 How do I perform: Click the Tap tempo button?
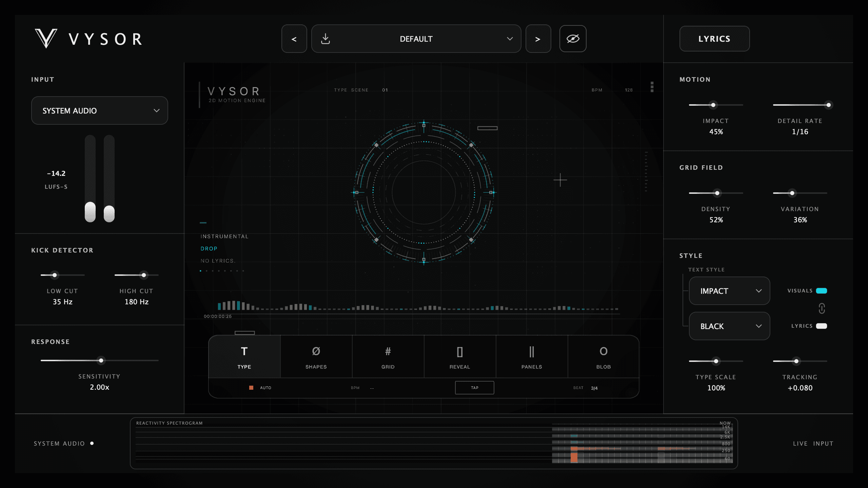point(474,388)
